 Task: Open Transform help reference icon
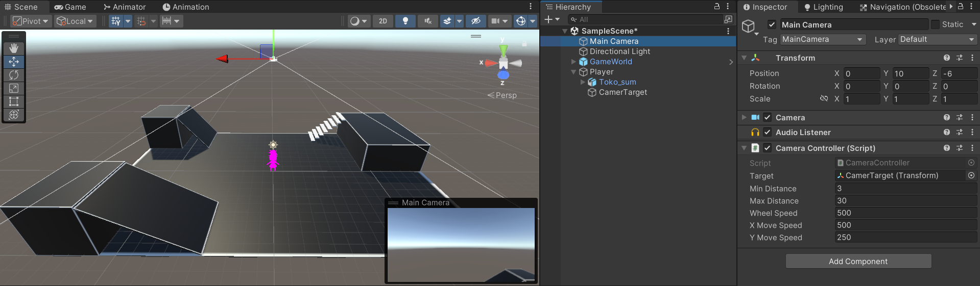[x=947, y=58]
